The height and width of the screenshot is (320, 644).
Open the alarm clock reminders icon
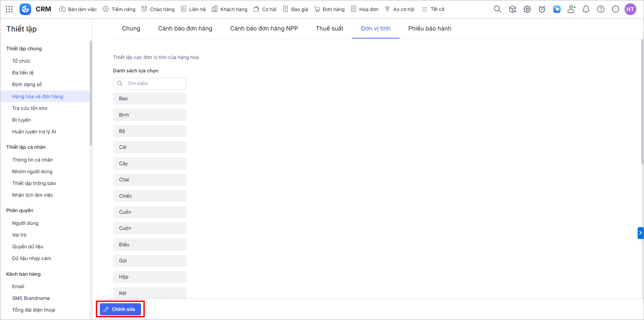(x=542, y=9)
